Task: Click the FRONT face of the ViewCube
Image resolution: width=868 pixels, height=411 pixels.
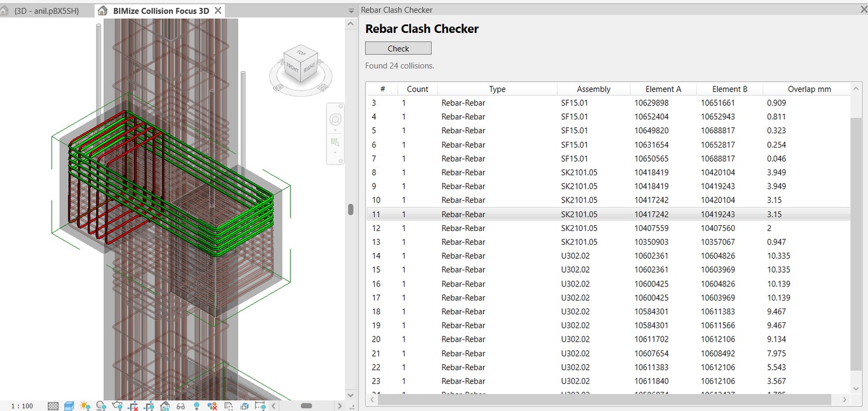Action: point(293,69)
